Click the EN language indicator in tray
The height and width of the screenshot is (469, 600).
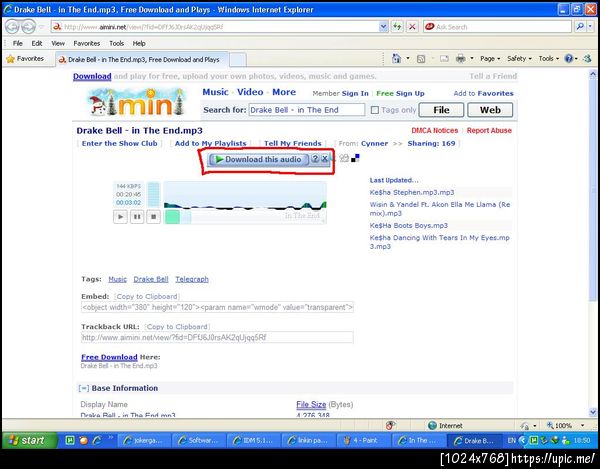[512, 440]
